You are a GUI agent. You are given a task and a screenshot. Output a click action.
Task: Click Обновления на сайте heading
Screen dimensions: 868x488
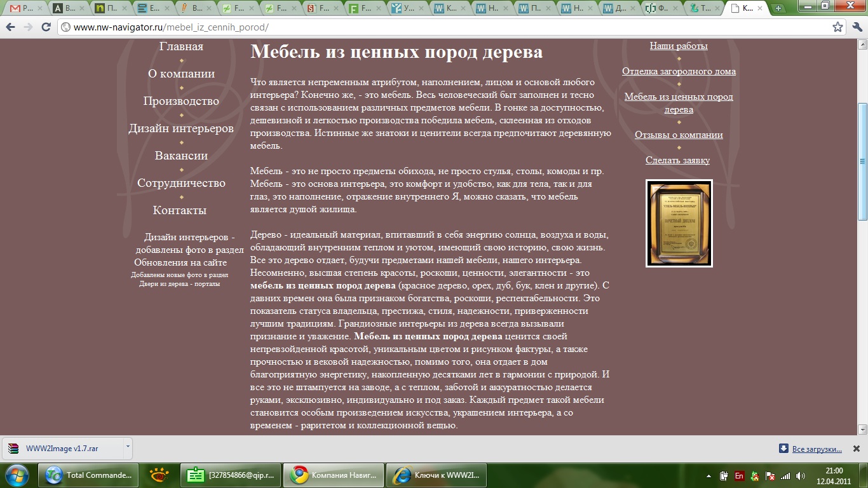(180, 262)
